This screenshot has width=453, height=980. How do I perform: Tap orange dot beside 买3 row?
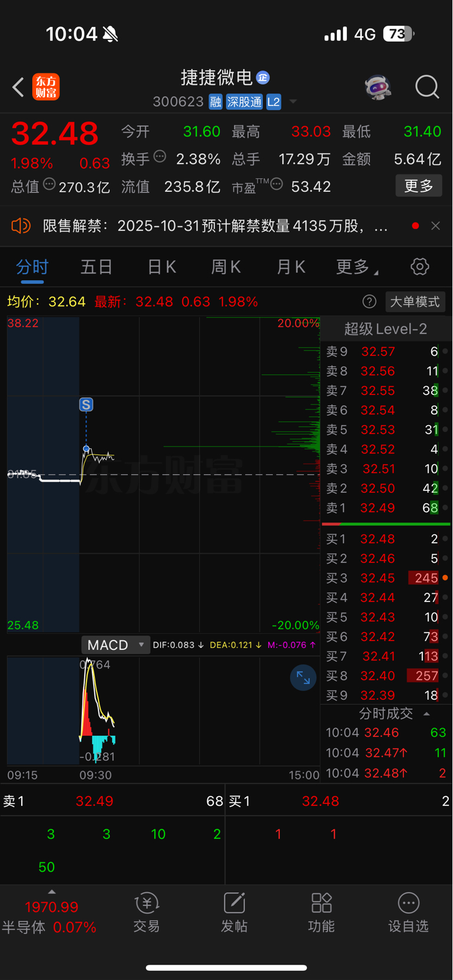(x=445, y=578)
